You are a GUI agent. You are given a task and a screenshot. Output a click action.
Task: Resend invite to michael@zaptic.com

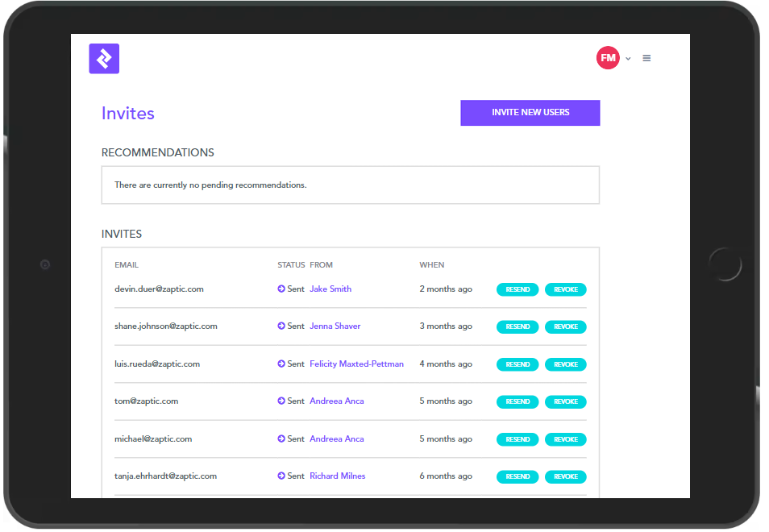[518, 439]
